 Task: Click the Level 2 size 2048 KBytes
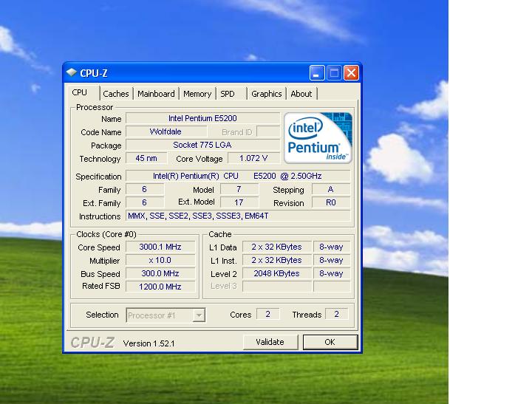277,273
